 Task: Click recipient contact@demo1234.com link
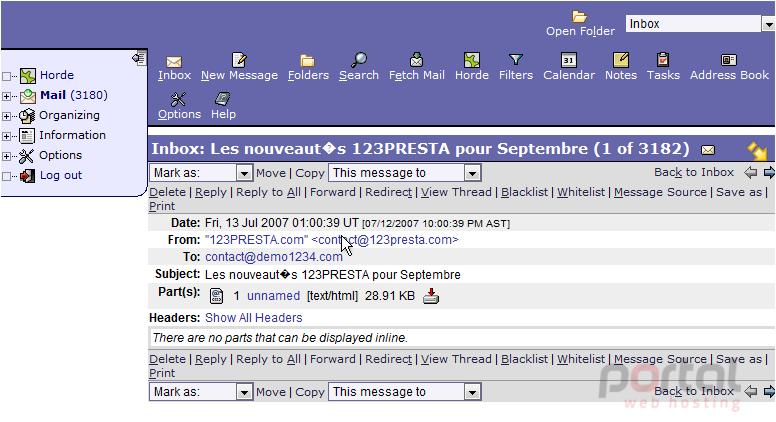[274, 257]
